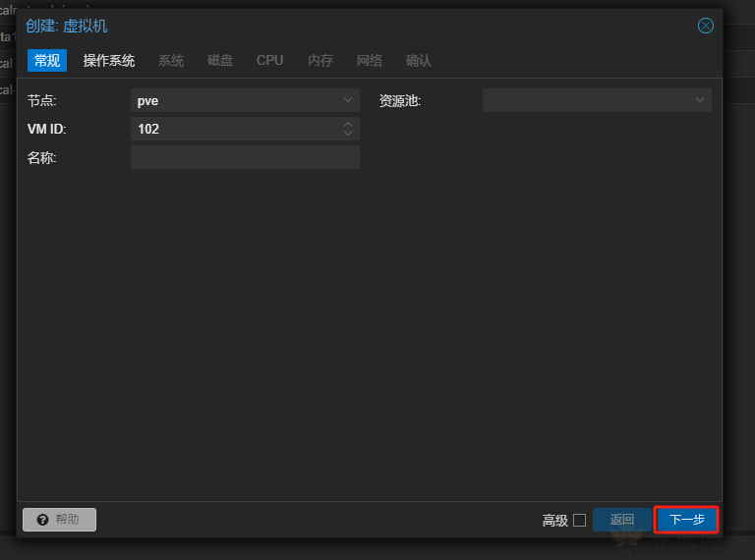Viewport: 755px width, 560px height.
Task: Click the 高级 label text
Action: click(x=555, y=520)
